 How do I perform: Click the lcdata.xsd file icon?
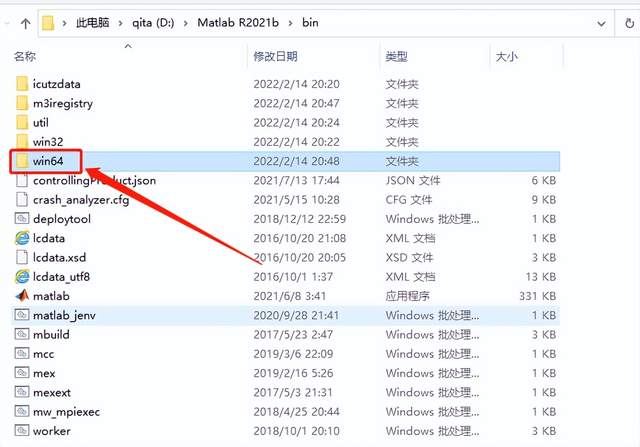point(22,257)
